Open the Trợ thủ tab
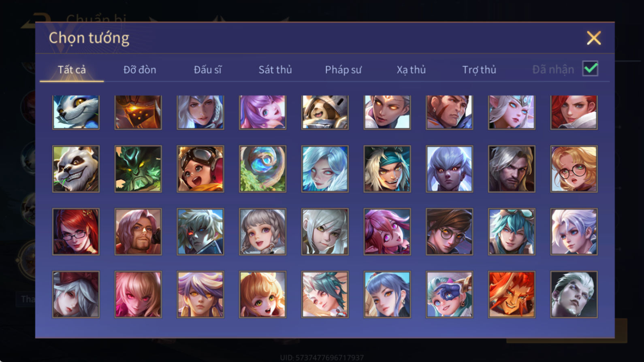 479,70
